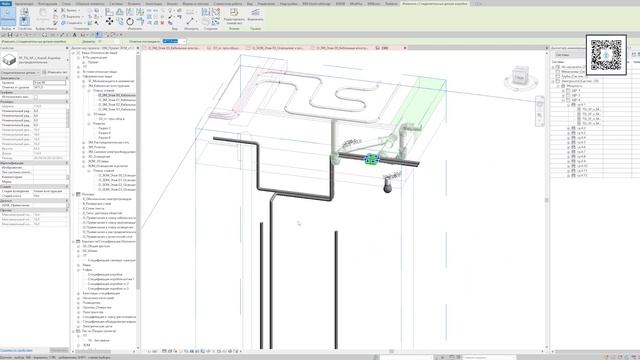Click the Rotate tool in Modify panel

[130, 21]
